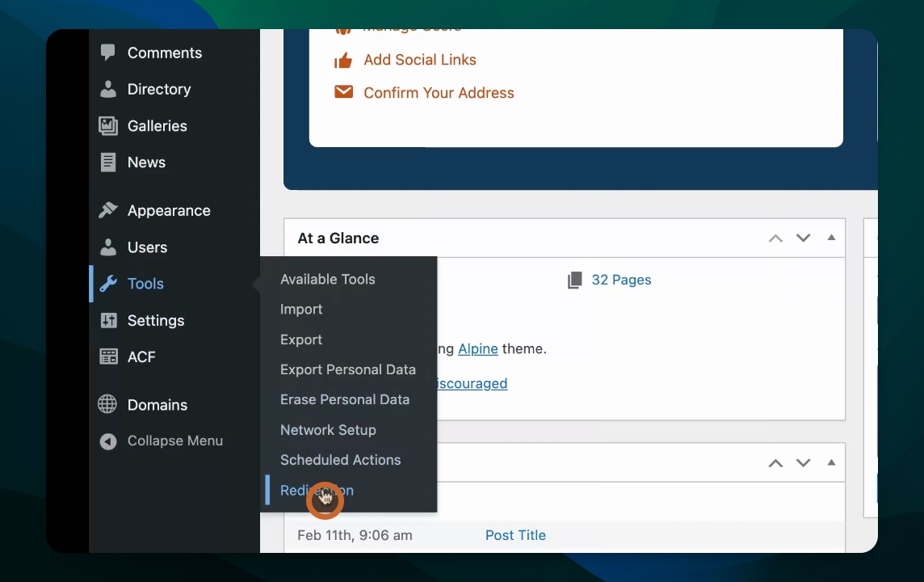Select Export Personal Data

pyautogui.click(x=347, y=369)
